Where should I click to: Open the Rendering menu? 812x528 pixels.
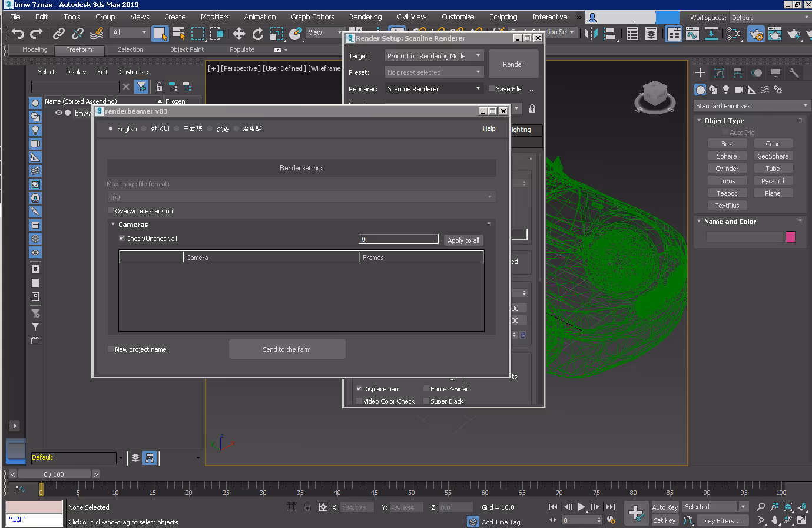(x=365, y=17)
